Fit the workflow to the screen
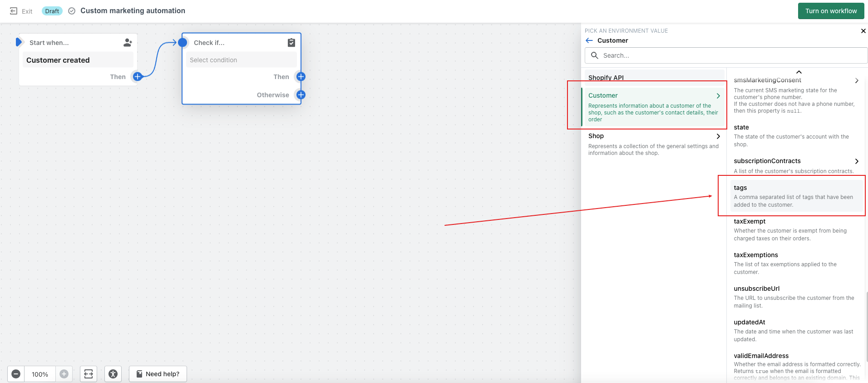This screenshot has height=383, width=868. click(89, 374)
